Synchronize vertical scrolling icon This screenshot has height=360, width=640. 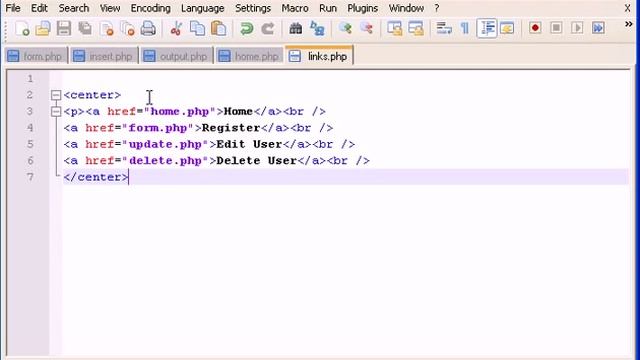(395, 29)
